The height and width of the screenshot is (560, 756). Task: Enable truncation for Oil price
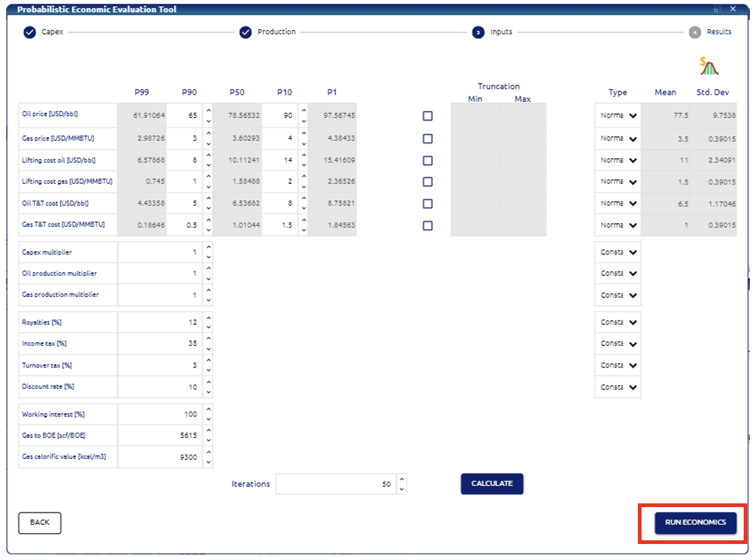(x=428, y=116)
